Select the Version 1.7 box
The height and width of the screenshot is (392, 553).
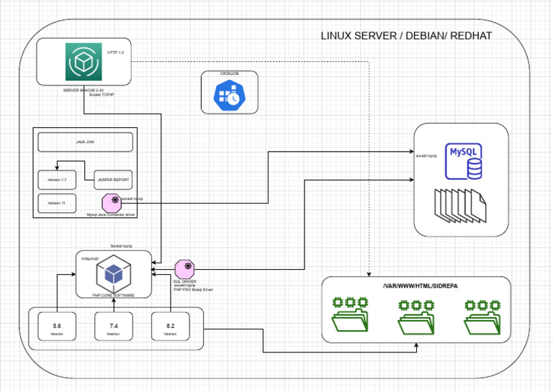[57, 180]
